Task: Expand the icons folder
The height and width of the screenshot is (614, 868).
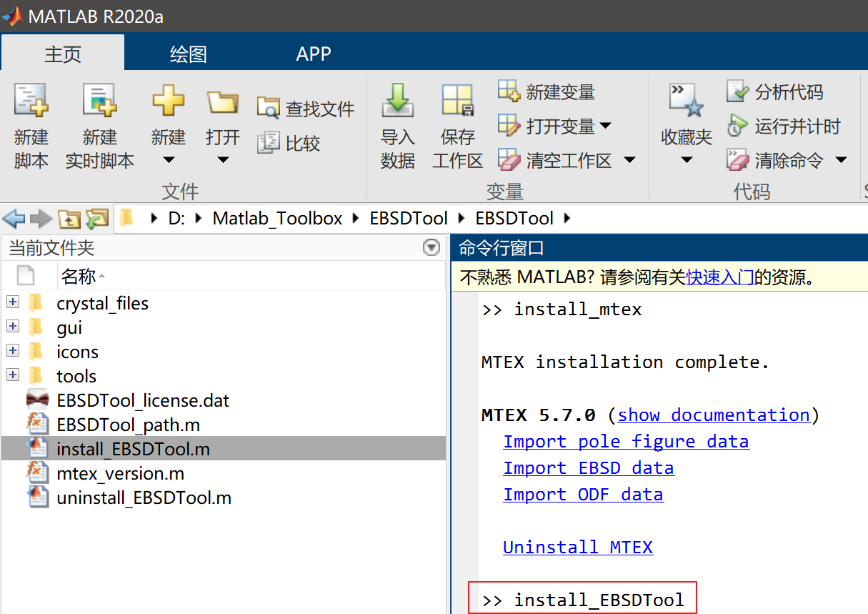Action: pos(13,351)
